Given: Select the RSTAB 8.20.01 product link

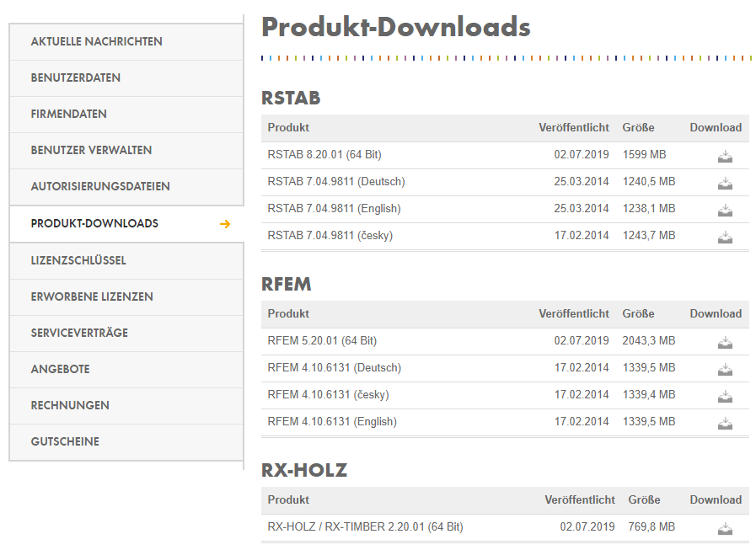Looking at the screenshot, I should click(326, 155).
